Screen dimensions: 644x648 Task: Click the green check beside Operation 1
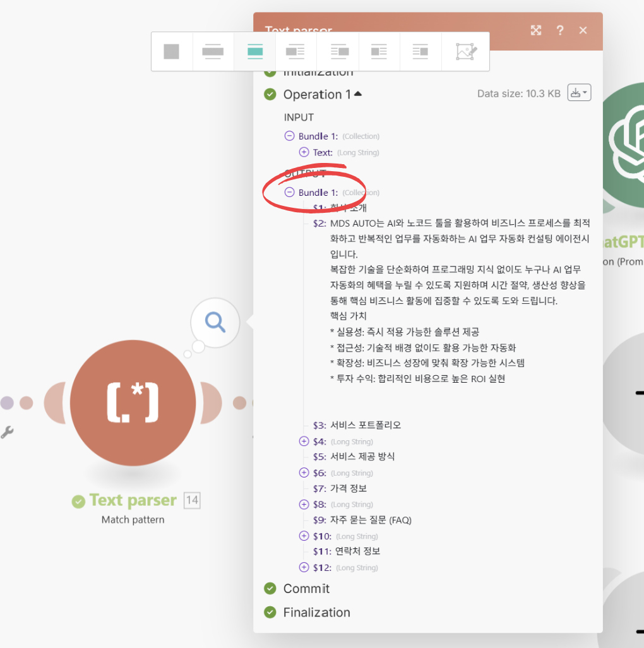[x=270, y=94]
